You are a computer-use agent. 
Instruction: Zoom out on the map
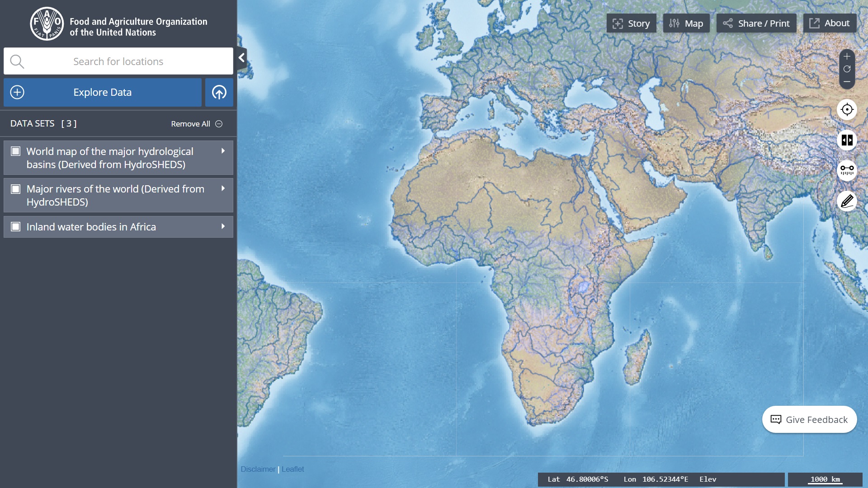pos(847,82)
